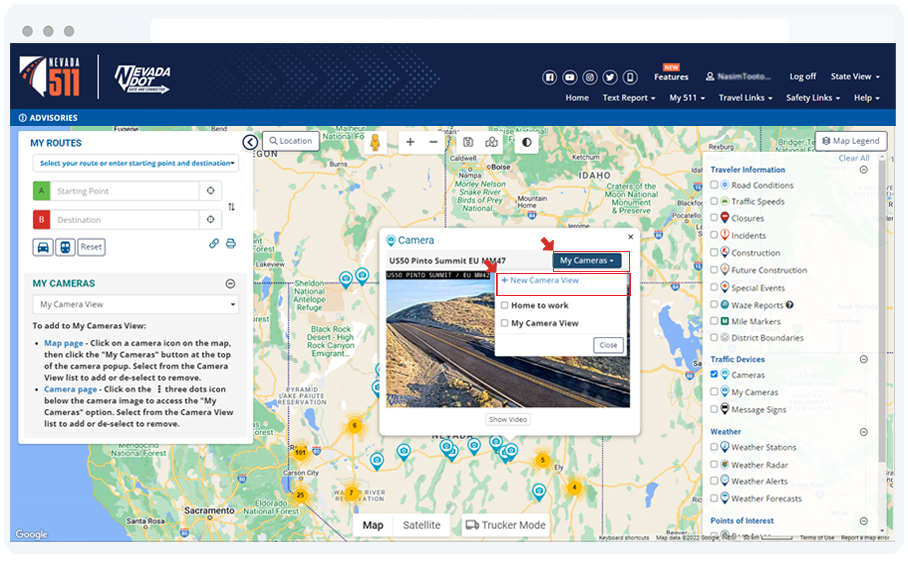
Task: Open the Text Report menu
Action: point(629,97)
